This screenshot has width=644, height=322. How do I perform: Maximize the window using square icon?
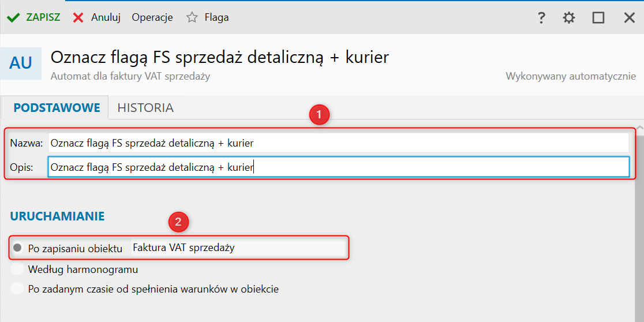tap(598, 18)
